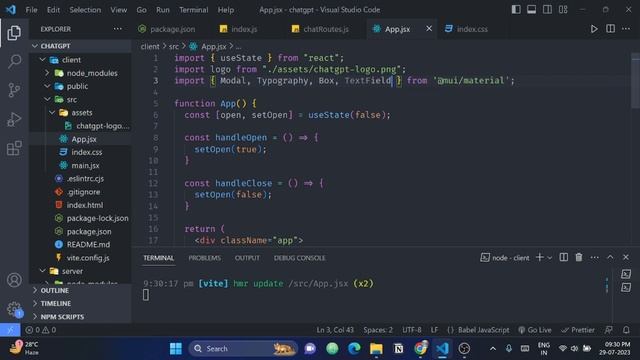Click the Run Code play icon

(x=594, y=29)
